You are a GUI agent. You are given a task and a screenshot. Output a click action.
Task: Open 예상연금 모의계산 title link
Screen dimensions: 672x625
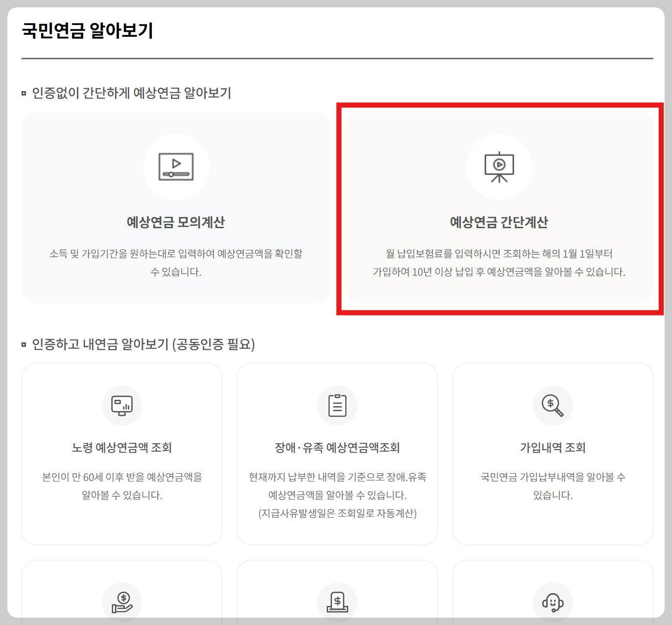point(176,222)
